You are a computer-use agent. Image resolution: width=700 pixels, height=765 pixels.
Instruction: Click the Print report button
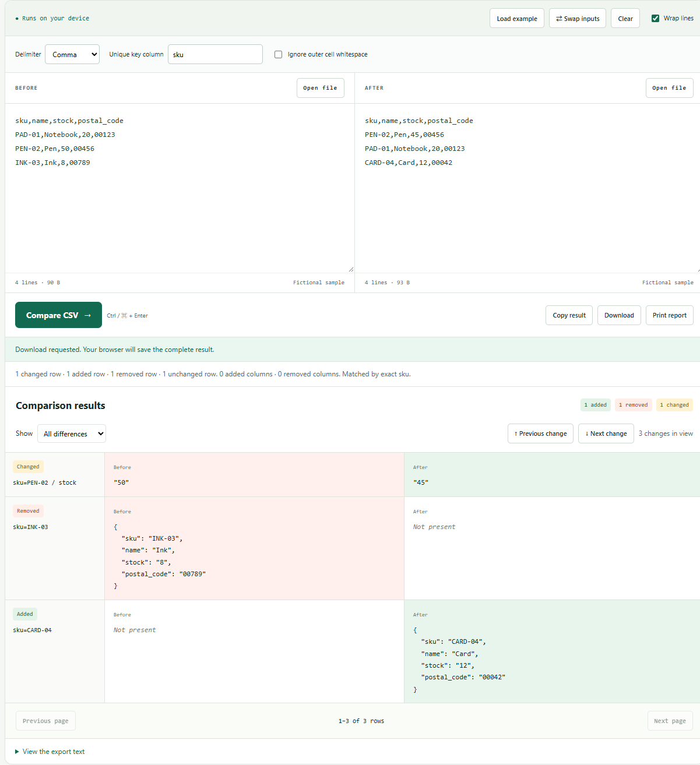[669, 315]
